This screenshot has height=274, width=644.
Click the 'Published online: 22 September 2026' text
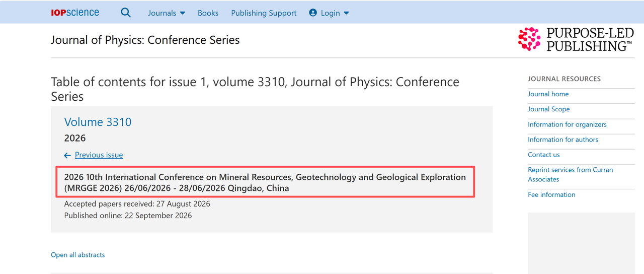coord(128,216)
